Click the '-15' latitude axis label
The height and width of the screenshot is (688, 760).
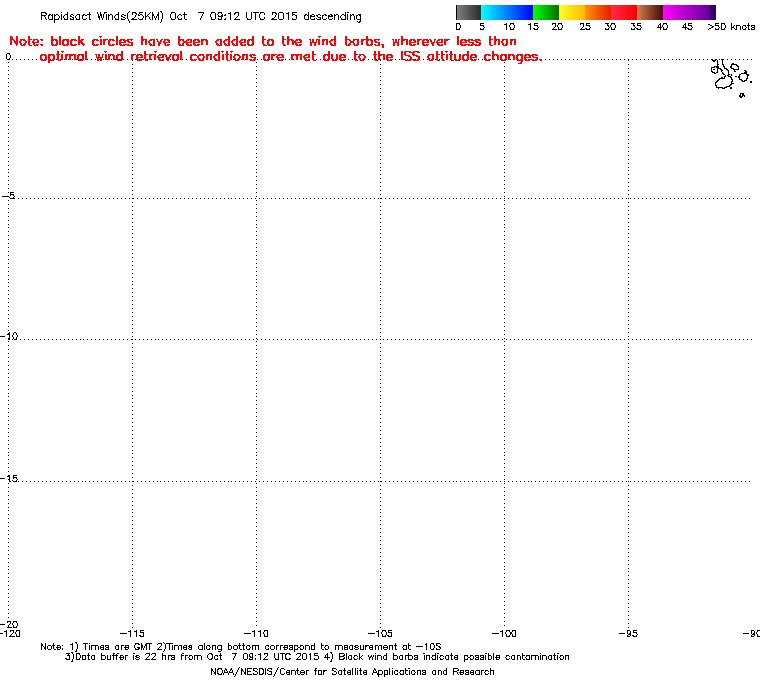[x=9, y=479]
